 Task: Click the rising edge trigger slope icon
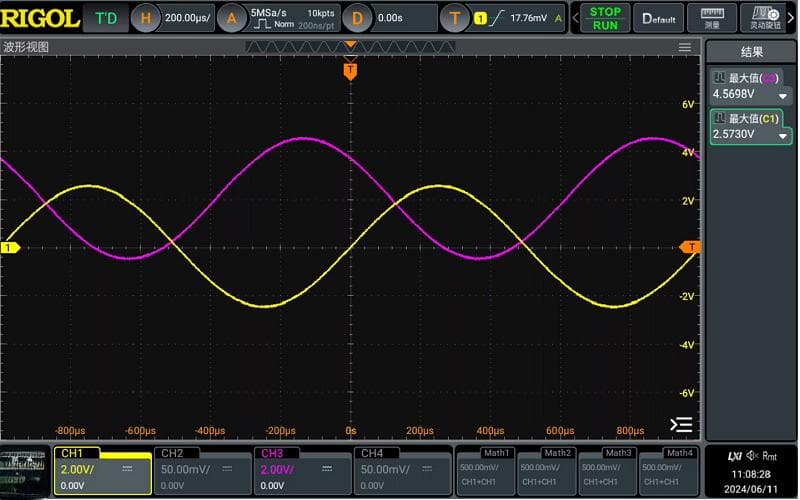click(496, 18)
